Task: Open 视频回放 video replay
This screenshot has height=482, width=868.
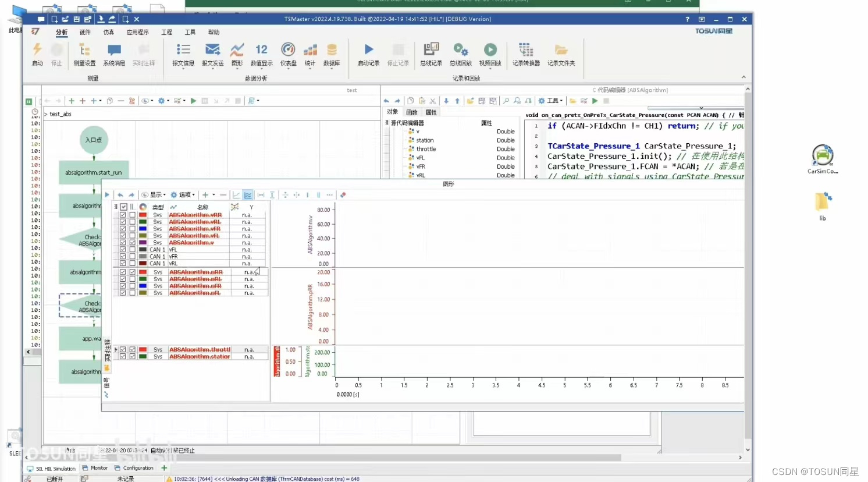Action: (490, 54)
